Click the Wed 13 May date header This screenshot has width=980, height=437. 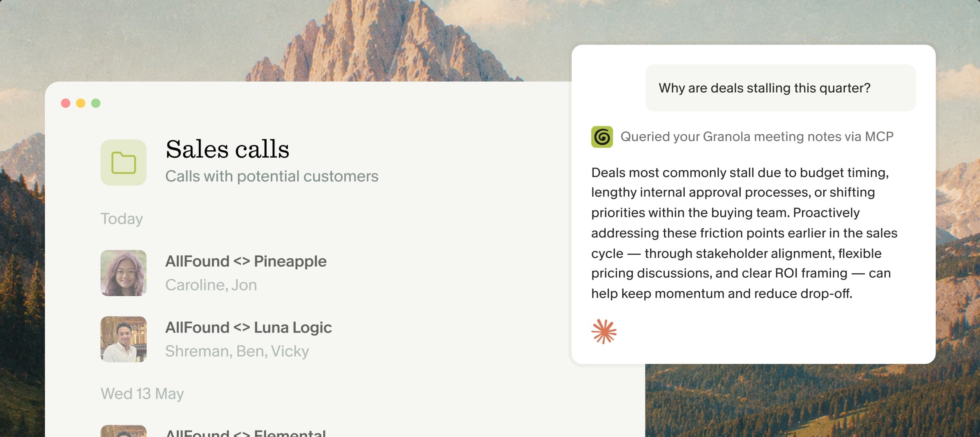(142, 394)
